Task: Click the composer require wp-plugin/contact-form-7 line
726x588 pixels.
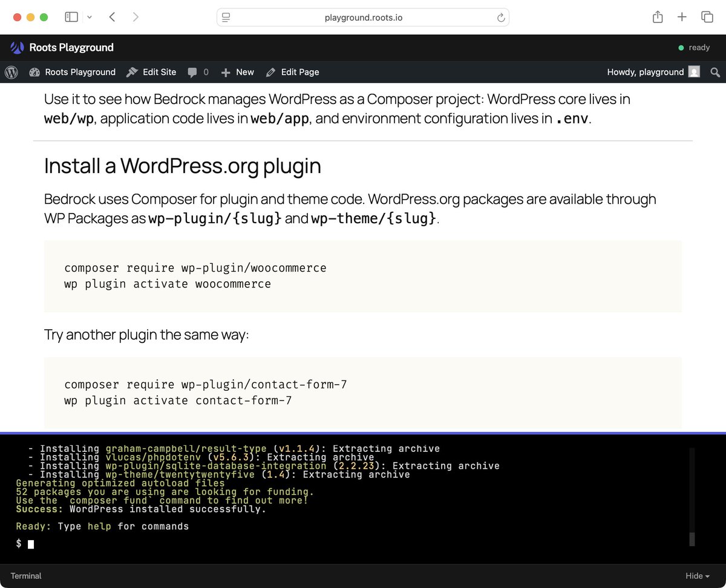Action: [x=205, y=385]
